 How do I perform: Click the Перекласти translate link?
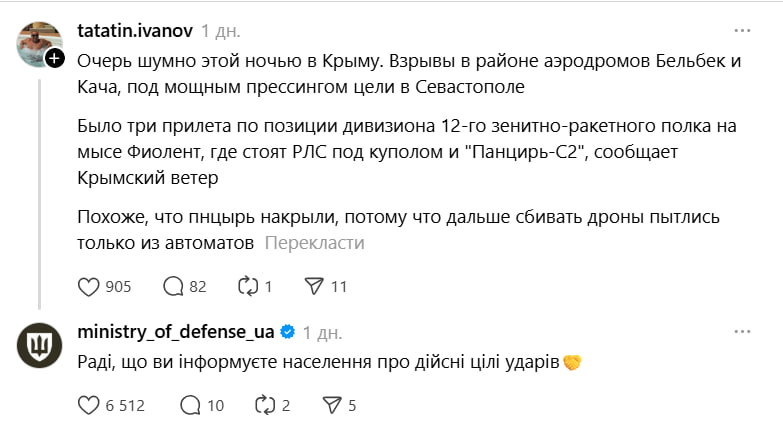315,243
